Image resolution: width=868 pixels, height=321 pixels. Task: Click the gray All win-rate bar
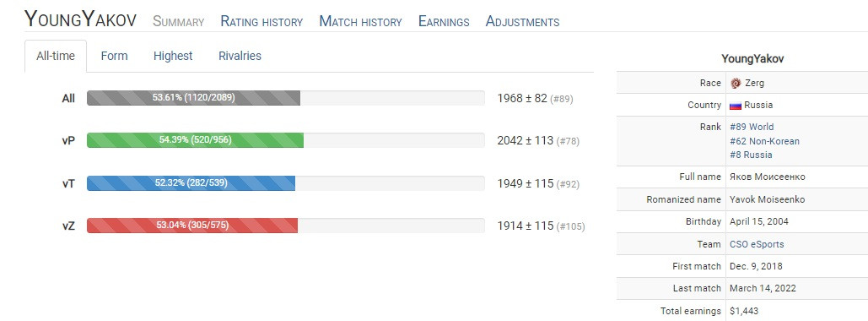tap(194, 98)
